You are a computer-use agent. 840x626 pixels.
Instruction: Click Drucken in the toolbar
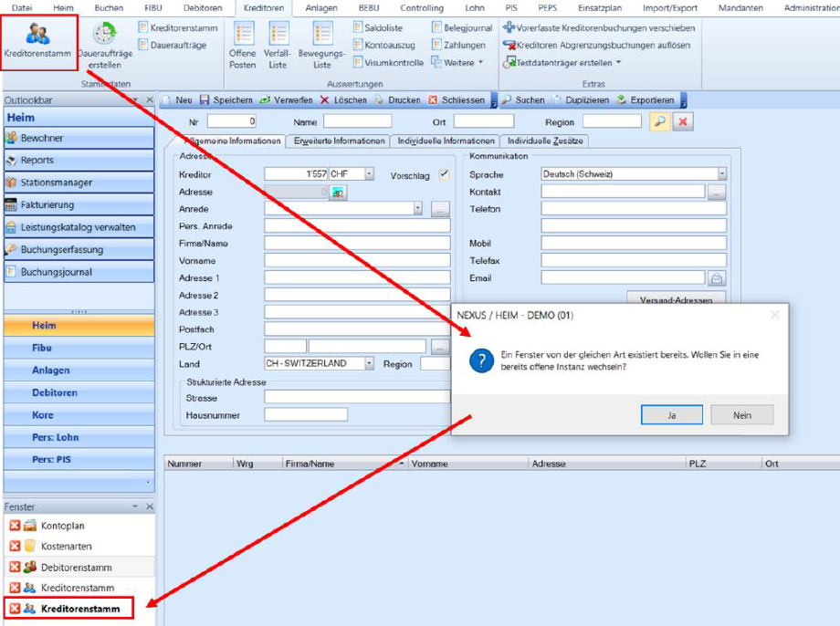(397, 100)
